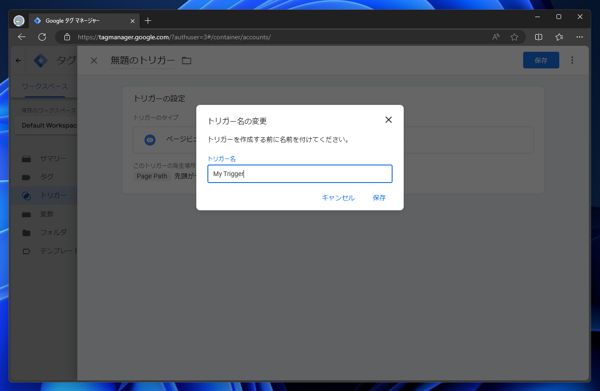Click the folder icon beside trigger title
Viewport: 600px width, 391px height.
pos(186,60)
